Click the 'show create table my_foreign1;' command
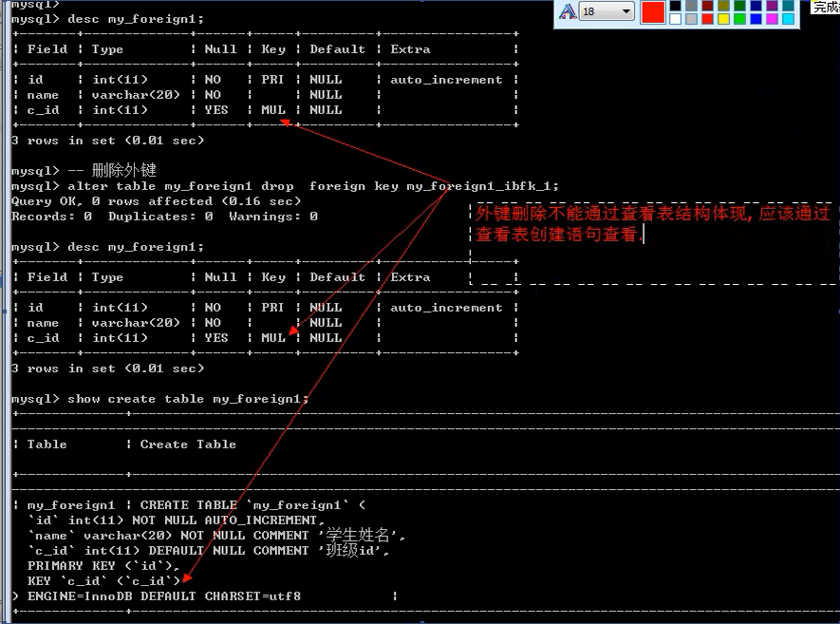The height and width of the screenshot is (624, 840). (188, 399)
